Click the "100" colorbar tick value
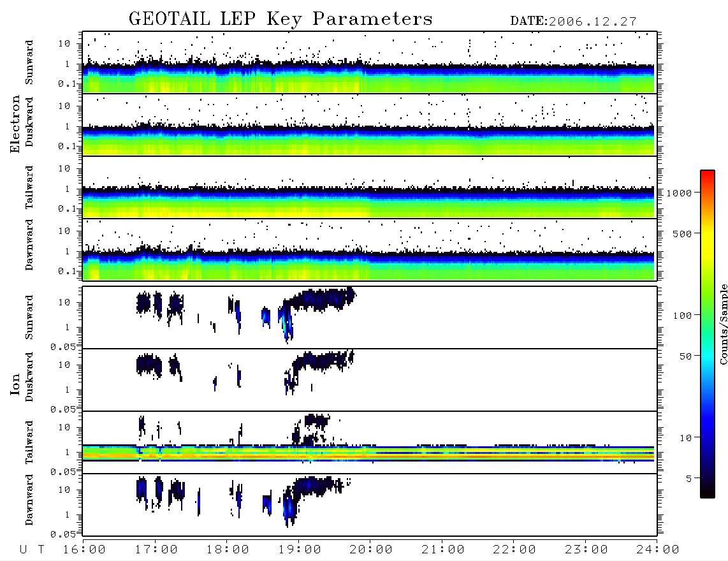The height and width of the screenshot is (561, 728). tap(682, 316)
